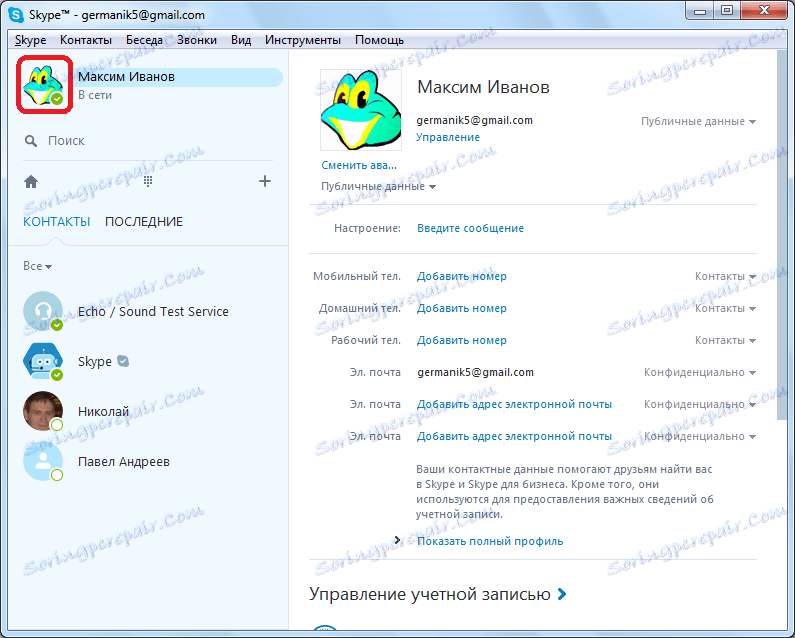Click the Максим Иванов name in the sidebar

coord(126,77)
